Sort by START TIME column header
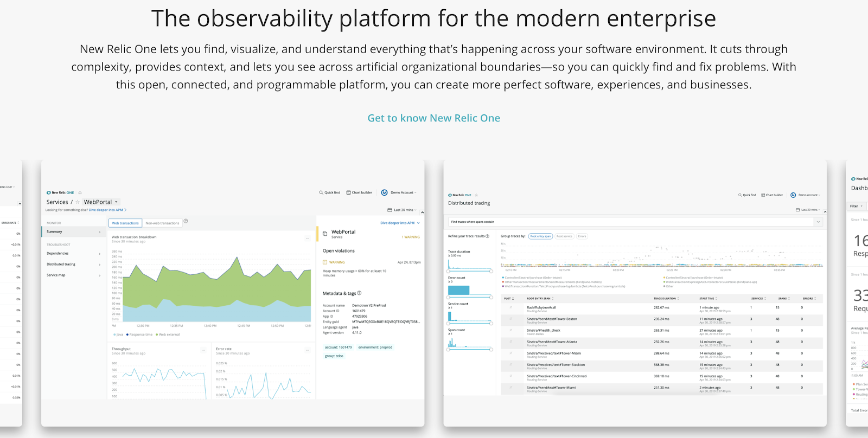This screenshot has width=868, height=438. click(x=709, y=299)
